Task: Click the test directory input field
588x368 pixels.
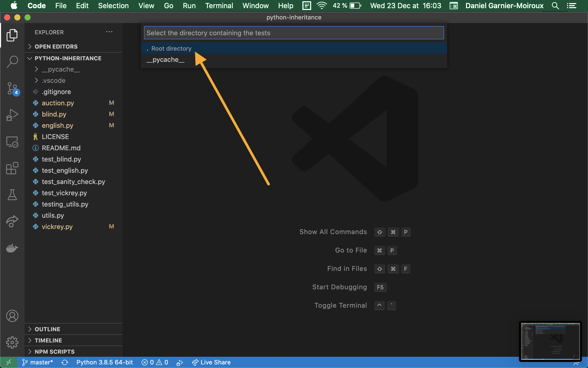Action: coord(293,33)
